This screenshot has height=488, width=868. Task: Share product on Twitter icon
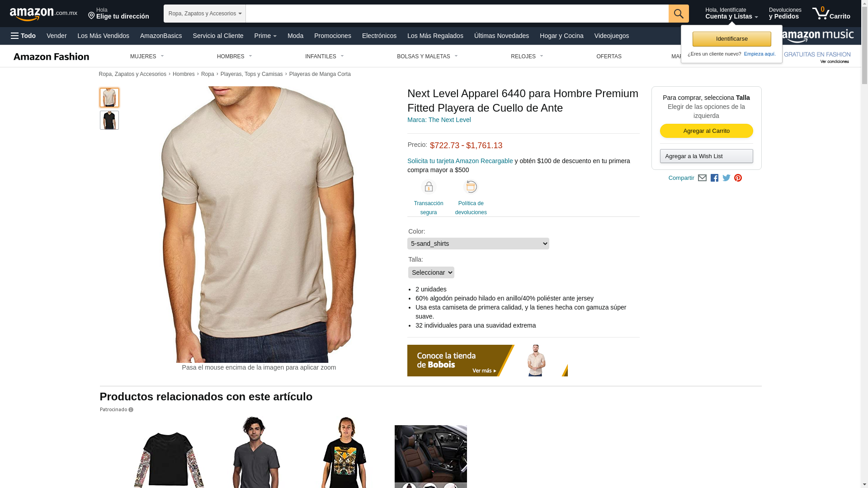726,178
